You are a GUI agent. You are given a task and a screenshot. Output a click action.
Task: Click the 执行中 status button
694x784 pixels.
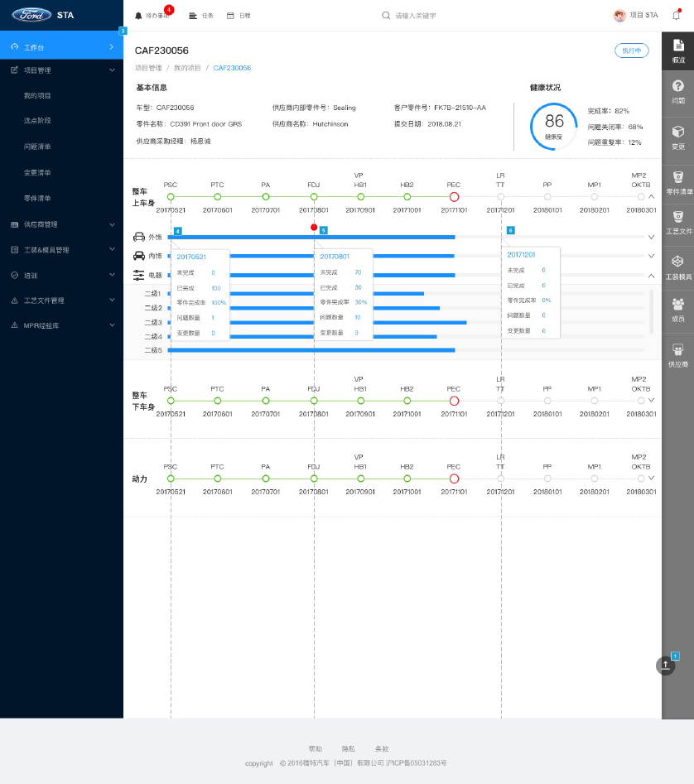point(630,51)
